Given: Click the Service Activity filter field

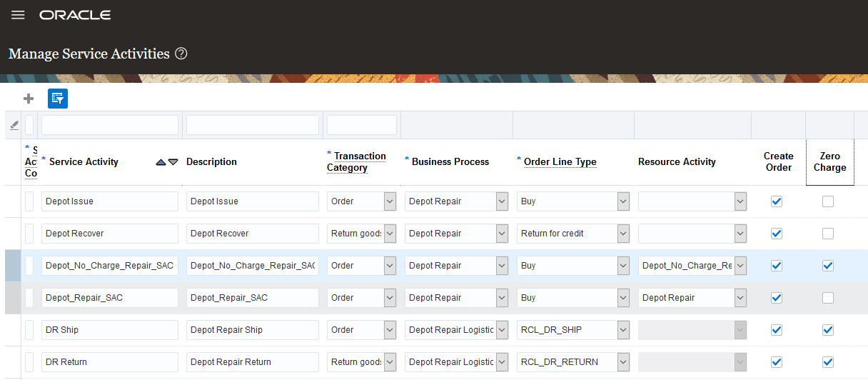Looking at the screenshot, I should click(110, 125).
